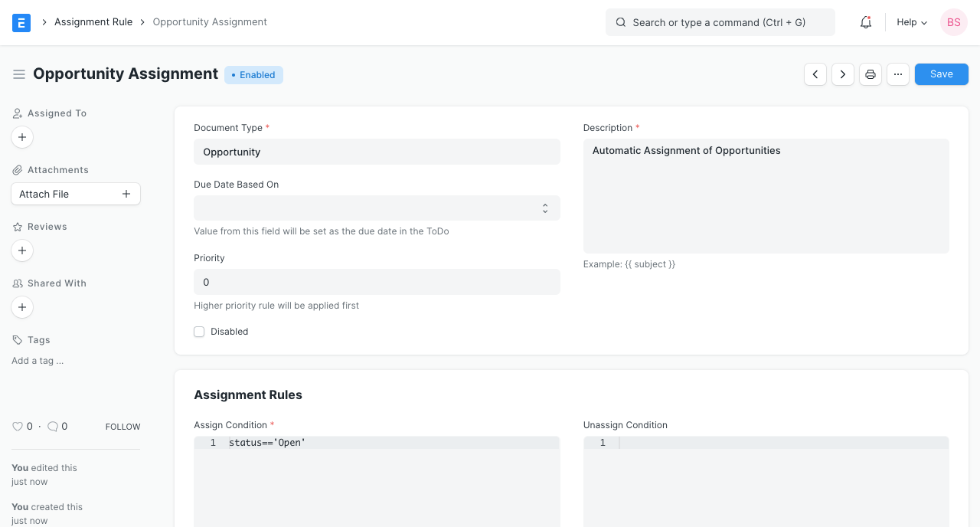
Task: Check the Disabled checkbox
Action: tap(199, 332)
